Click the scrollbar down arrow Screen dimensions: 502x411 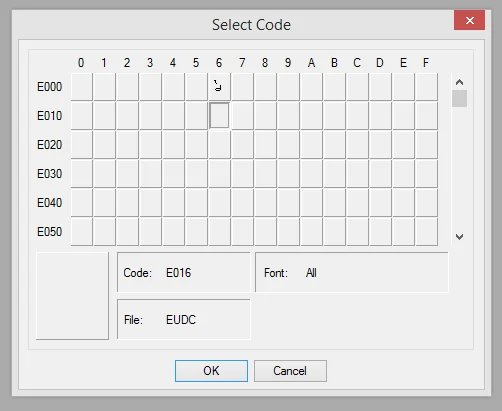[x=459, y=237]
